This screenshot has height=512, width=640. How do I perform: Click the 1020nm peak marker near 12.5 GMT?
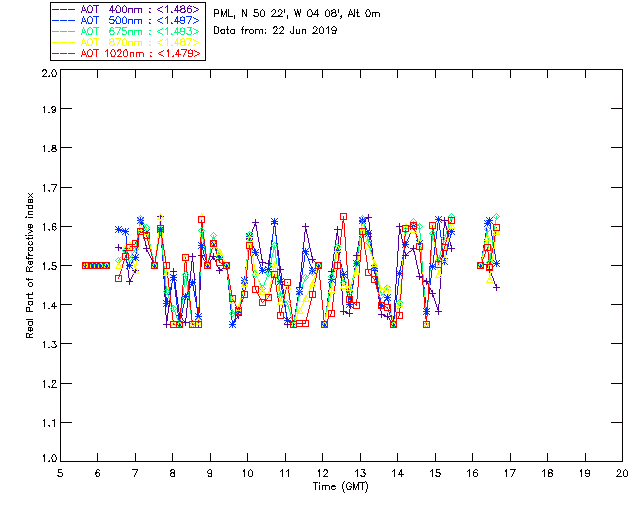click(x=343, y=216)
